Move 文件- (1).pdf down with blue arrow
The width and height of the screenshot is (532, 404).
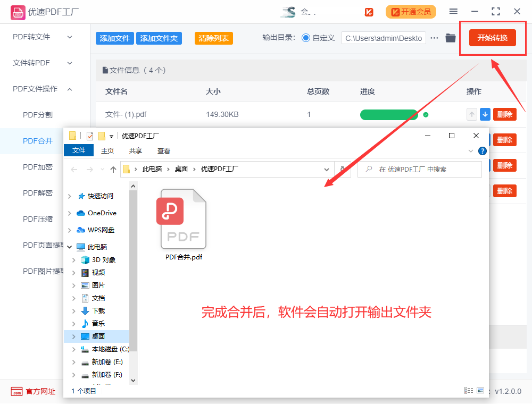(485, 115)
